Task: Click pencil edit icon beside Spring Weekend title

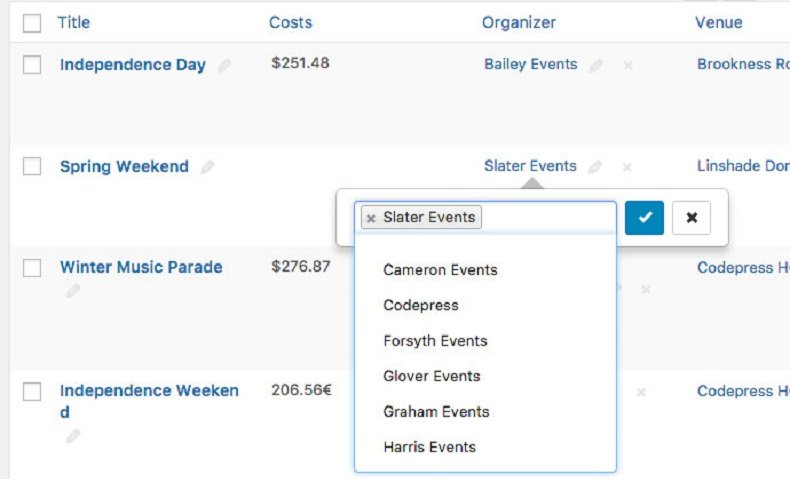Action: coord(207,167)
